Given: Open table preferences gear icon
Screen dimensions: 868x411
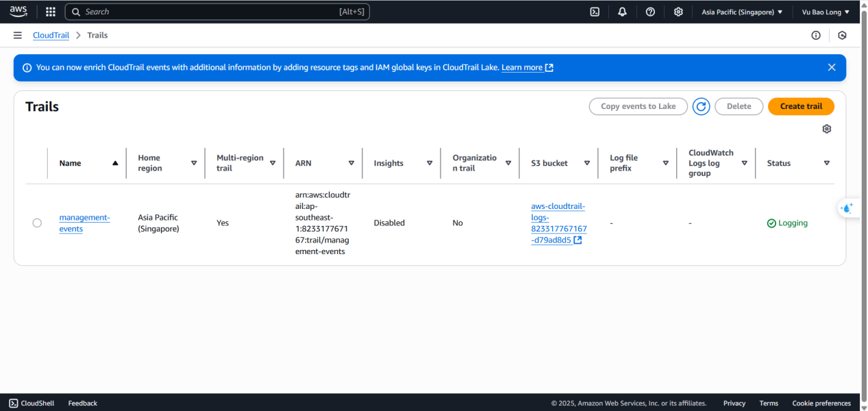Looking at the screenshot, I should coord(827,129).
